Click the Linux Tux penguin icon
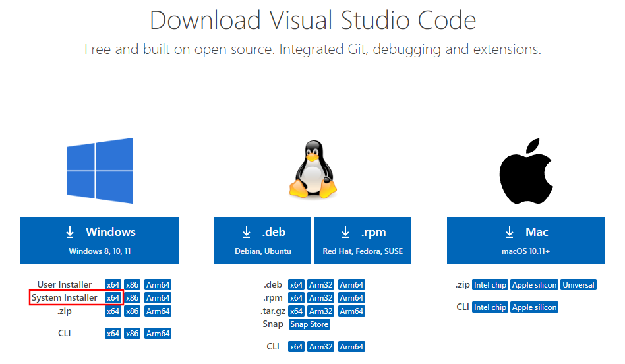This screenshot has height=364, width=625. (x=313, y=169)
